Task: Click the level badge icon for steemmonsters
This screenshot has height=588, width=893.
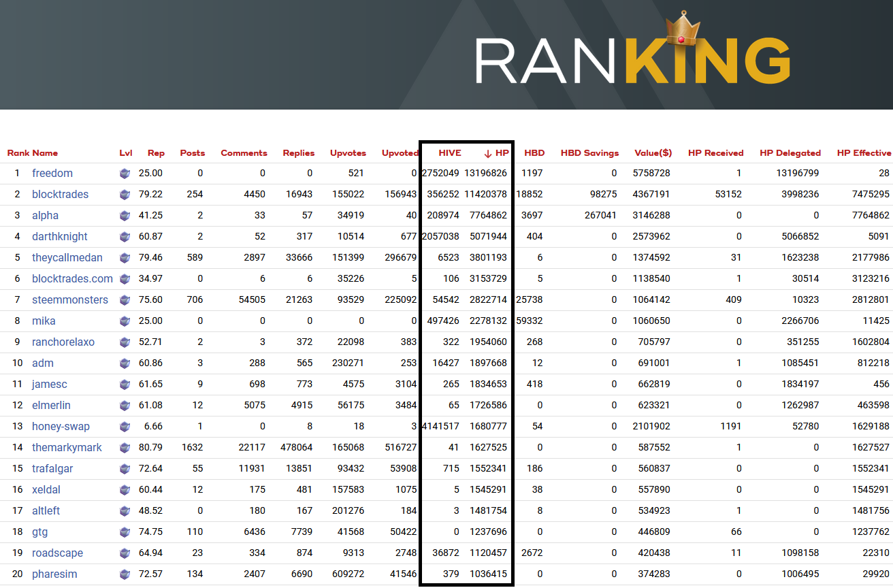Action: click(x=125, y=300)
